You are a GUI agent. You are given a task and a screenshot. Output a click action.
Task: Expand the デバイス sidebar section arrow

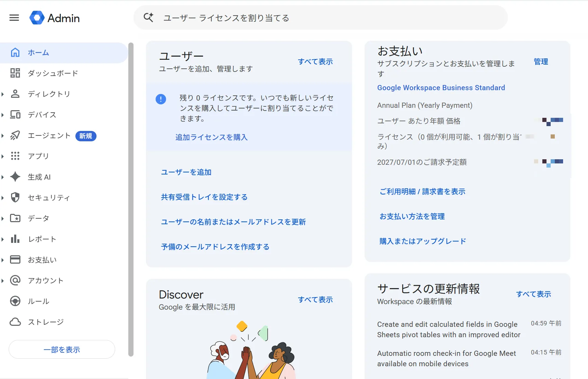[x=3, y=115]
